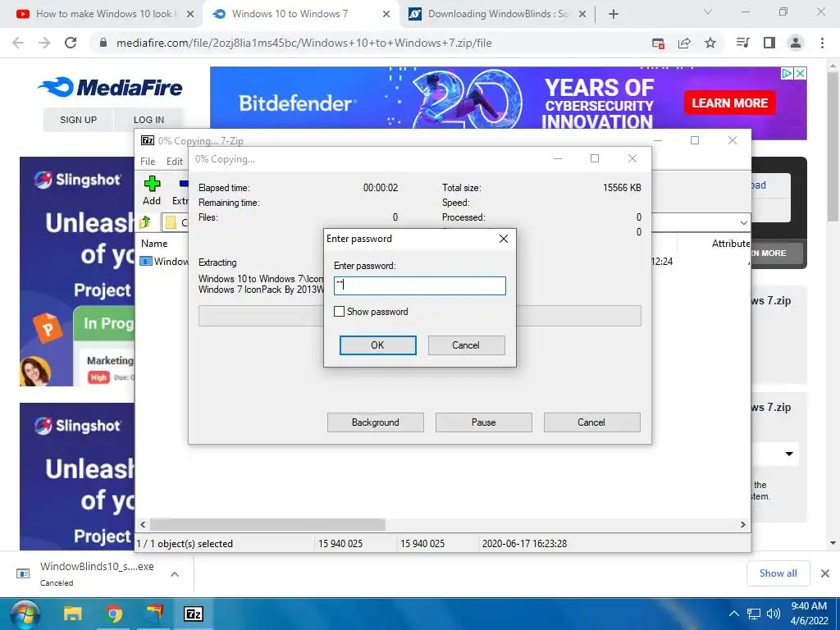Close the Bitdefender ad with X
840x630 pixels.
pyautogui.click(x=801, y=73)
